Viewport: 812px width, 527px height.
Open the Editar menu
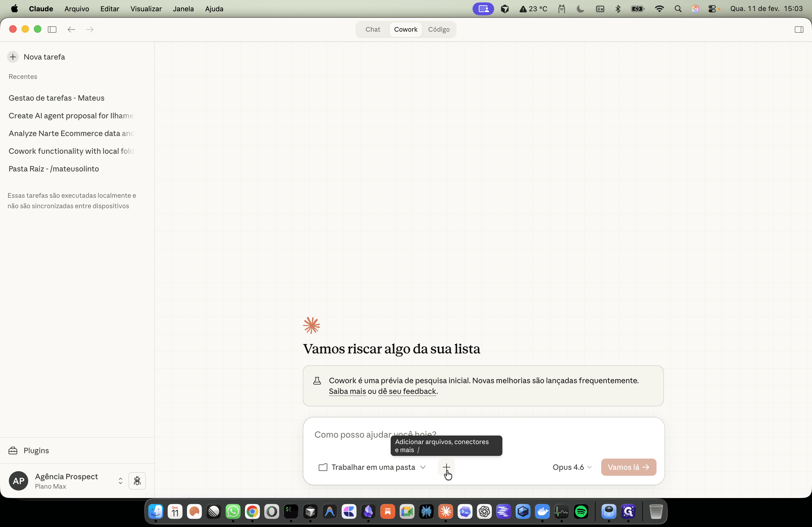110,9
